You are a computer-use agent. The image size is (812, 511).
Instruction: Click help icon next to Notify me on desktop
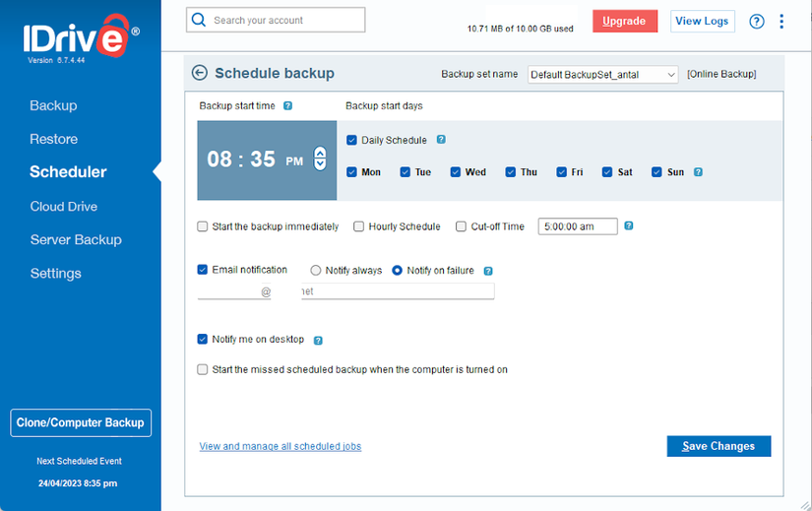click(318, 340)
